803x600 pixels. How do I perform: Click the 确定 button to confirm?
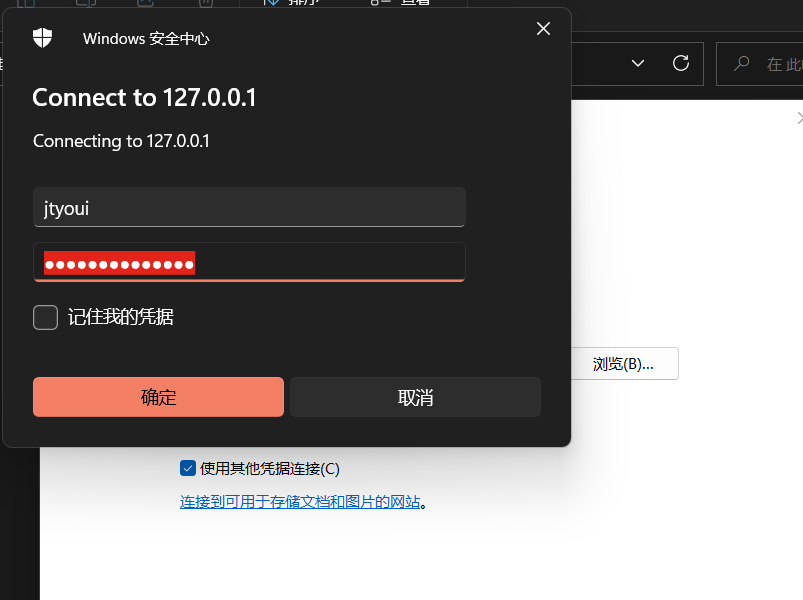[158, 396]
